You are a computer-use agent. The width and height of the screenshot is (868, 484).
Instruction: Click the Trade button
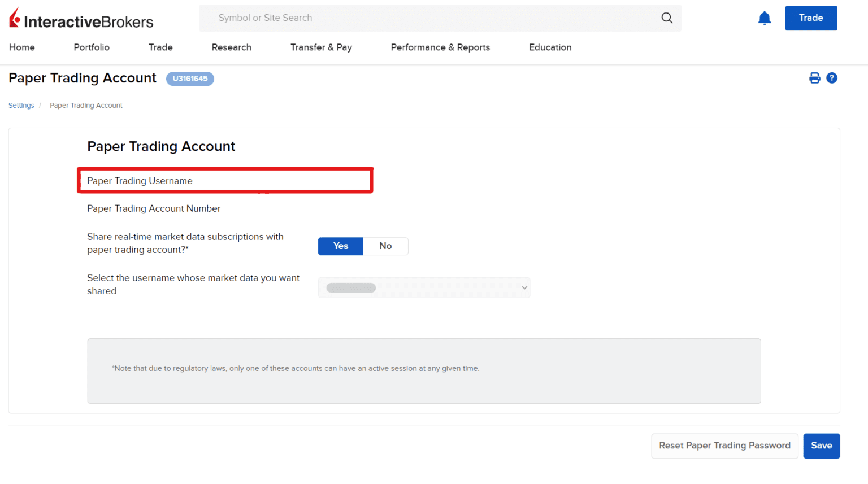pos(811,18)
